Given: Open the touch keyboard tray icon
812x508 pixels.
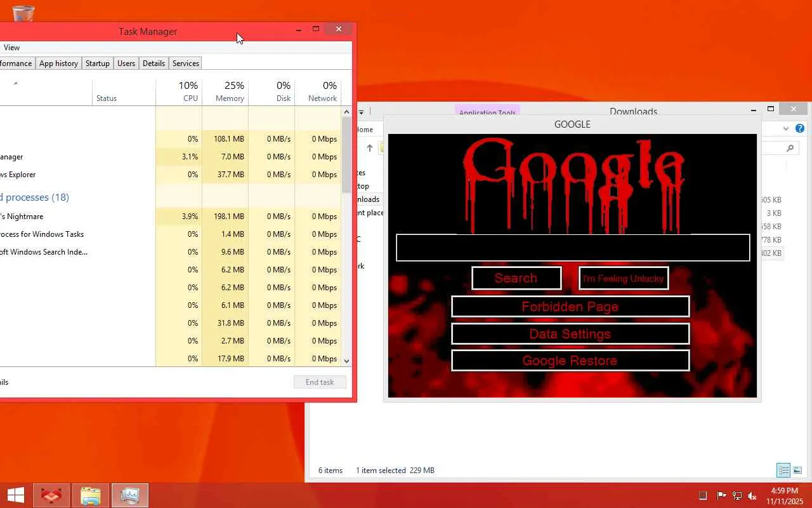Looking at the screenshot, I should [703, 495].
